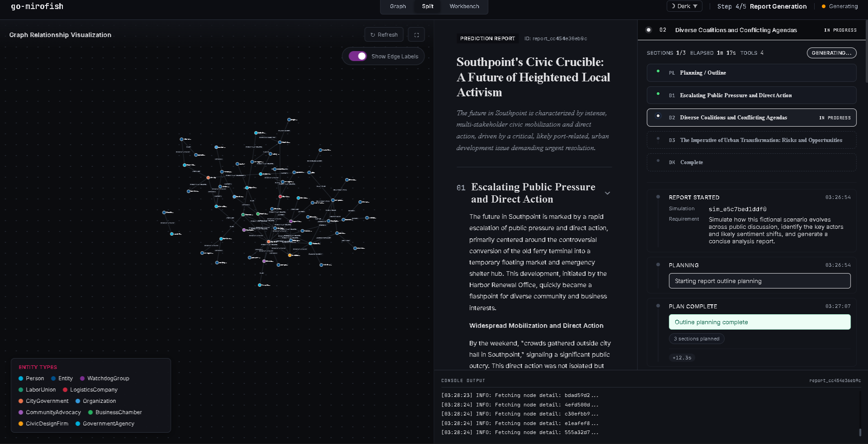
Task: Click the 3 sections planned chip
Action: [697, 339]
